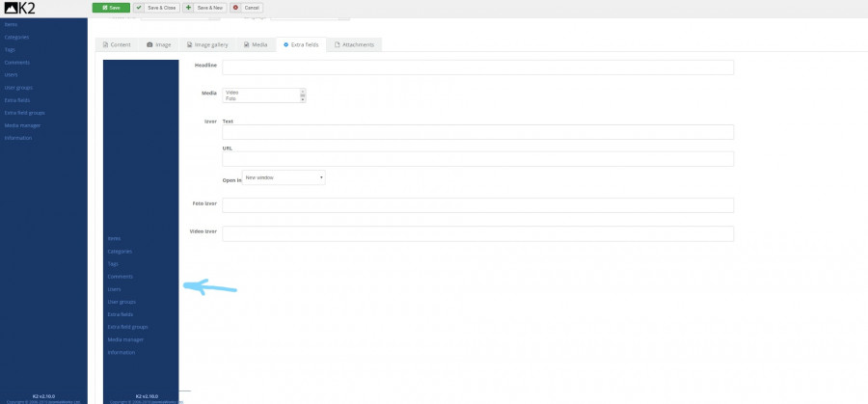Viewport: 868px width, 404px height.
Task: Open the 'Open in' New window dropdown
Action: [x=284, y=177]
